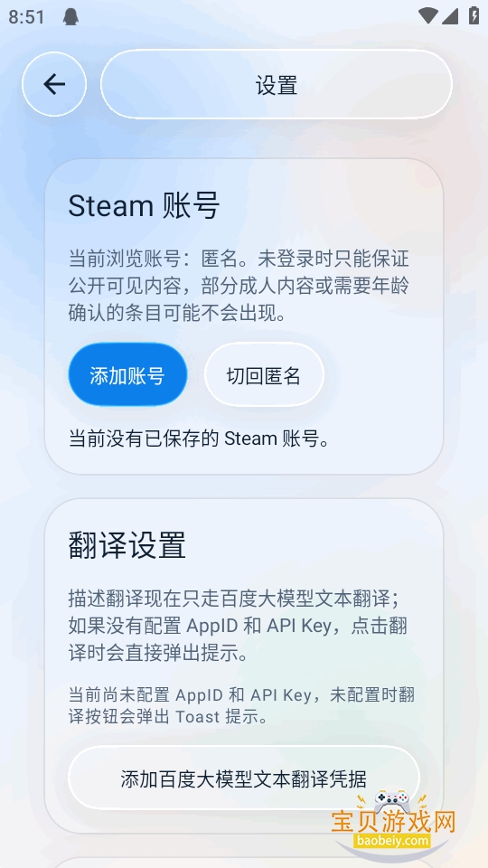Tap the back arrow icon

[x=54, y=84]
